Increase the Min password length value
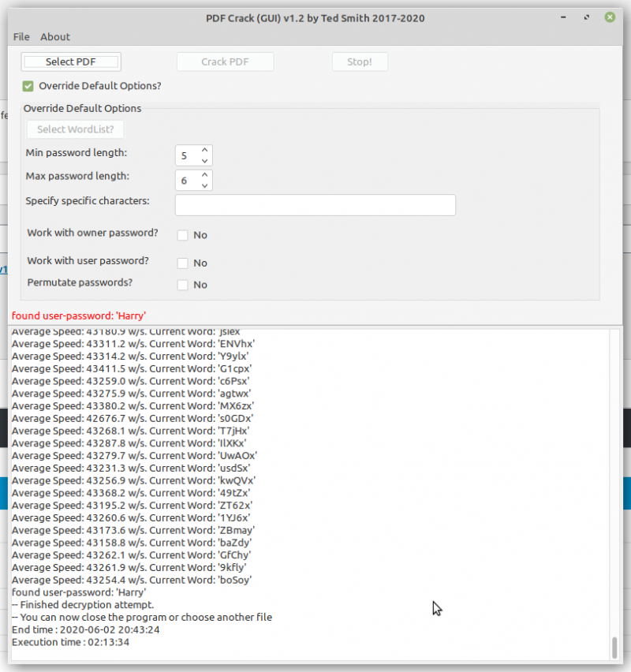The height and width of the screenshot is (672, 631). [205, 151]
